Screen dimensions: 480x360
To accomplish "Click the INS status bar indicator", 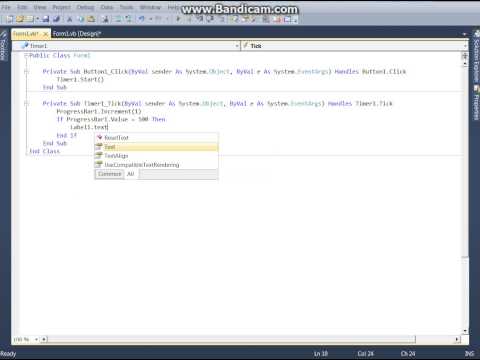I will (469, 354).
